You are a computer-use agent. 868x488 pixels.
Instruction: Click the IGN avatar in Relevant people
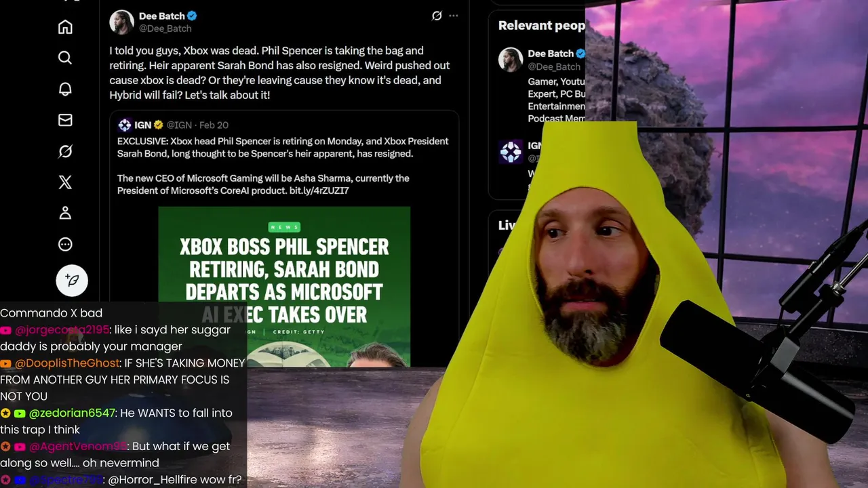[511, 152]
